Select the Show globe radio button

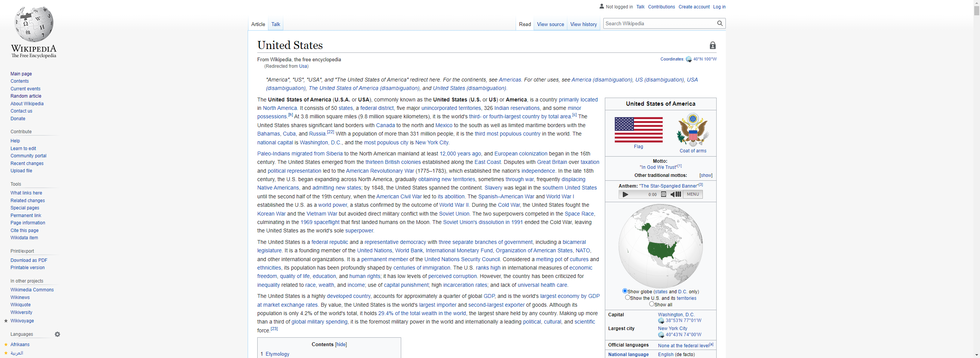coord(625,291)
